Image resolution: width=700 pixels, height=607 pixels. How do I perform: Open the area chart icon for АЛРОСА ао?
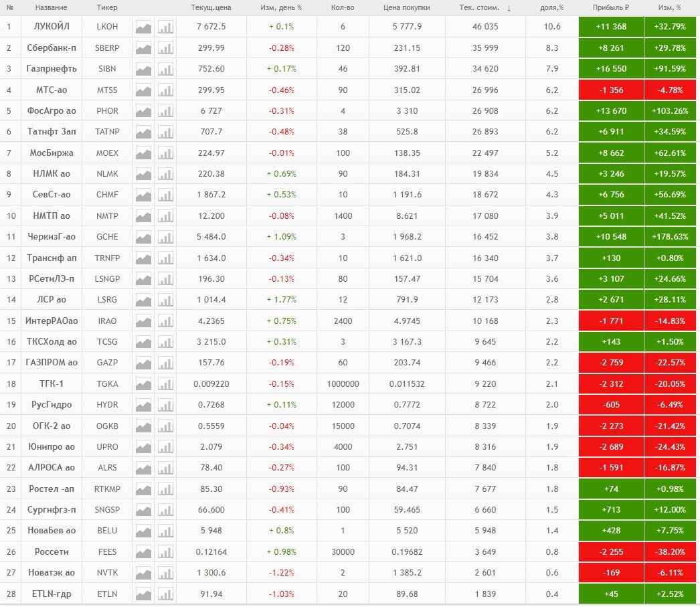143,468
